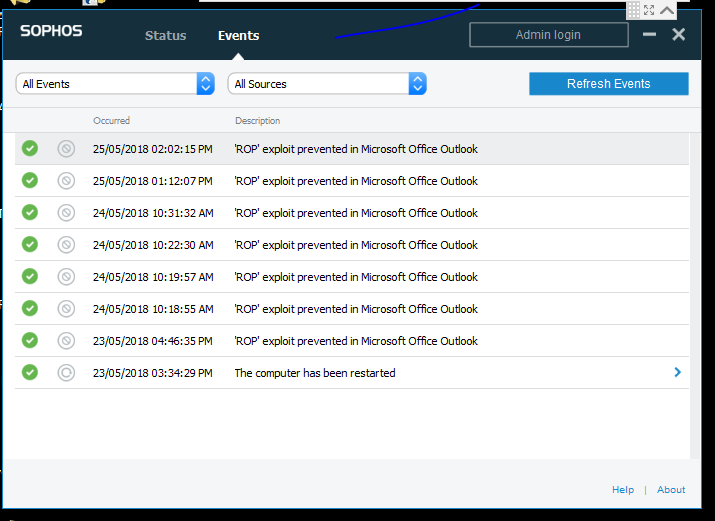
Task: Select description of 23/05/2018 04:46:35 PM ROP exploit event
Action: coord(356,341)
